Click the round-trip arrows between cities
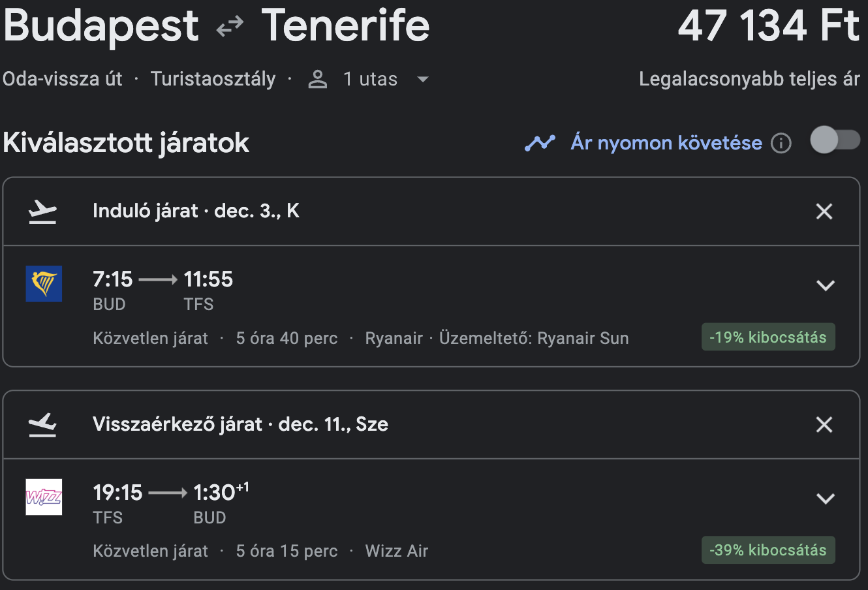Screen dimensions: 868x590 (230, 27)
